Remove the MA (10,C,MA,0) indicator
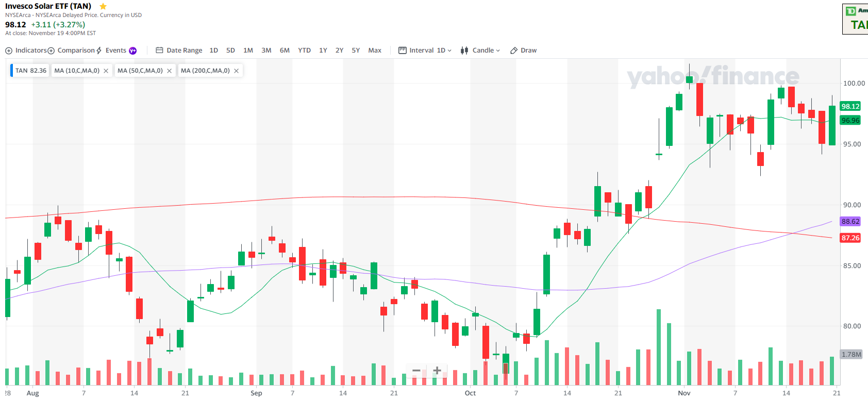This screenshot has height=399, width=868. tap(106, 71)
